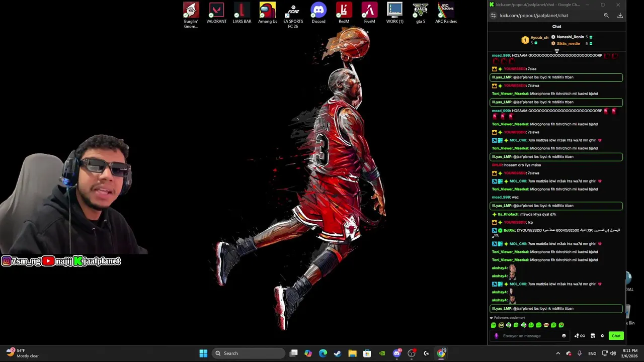
Task: Insert the first green emote from quick bar
Action: [x=494, y=325]
